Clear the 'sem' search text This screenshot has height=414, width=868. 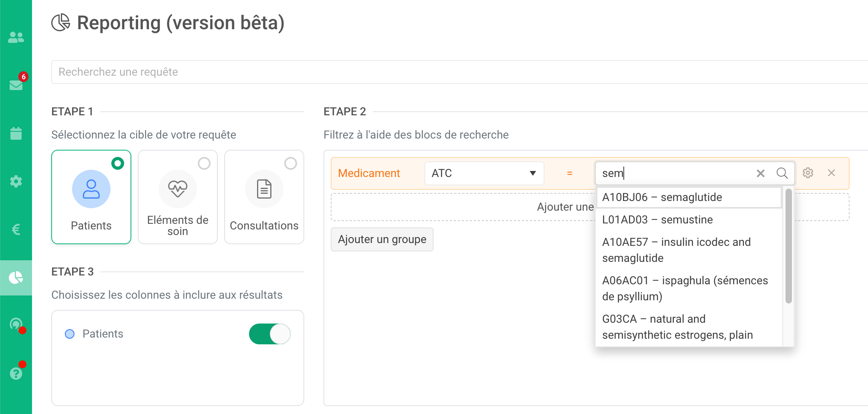[x=760, y=173]
